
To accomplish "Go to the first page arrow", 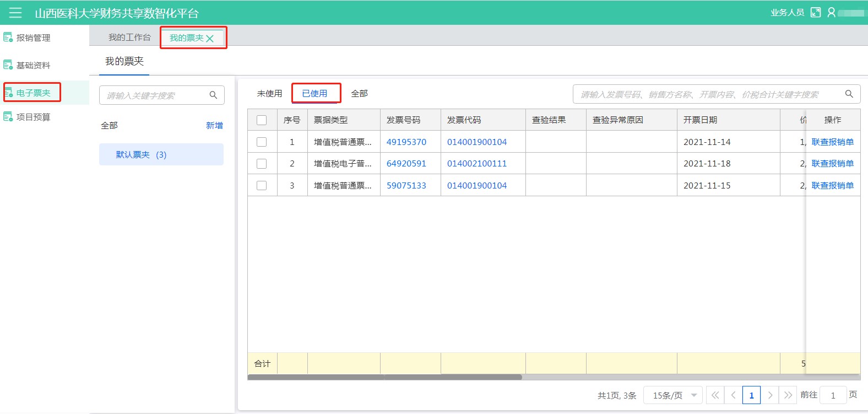I will (715, 395).
